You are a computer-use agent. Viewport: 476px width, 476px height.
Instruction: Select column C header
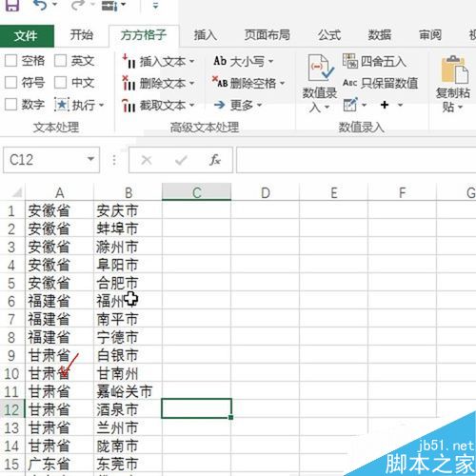pyautogui.click(x=197, y=192)
